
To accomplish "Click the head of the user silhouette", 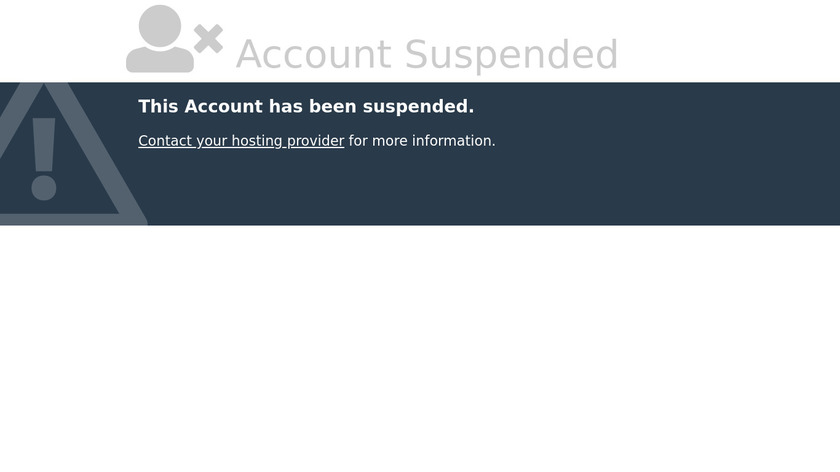I will tap(160, 24).
